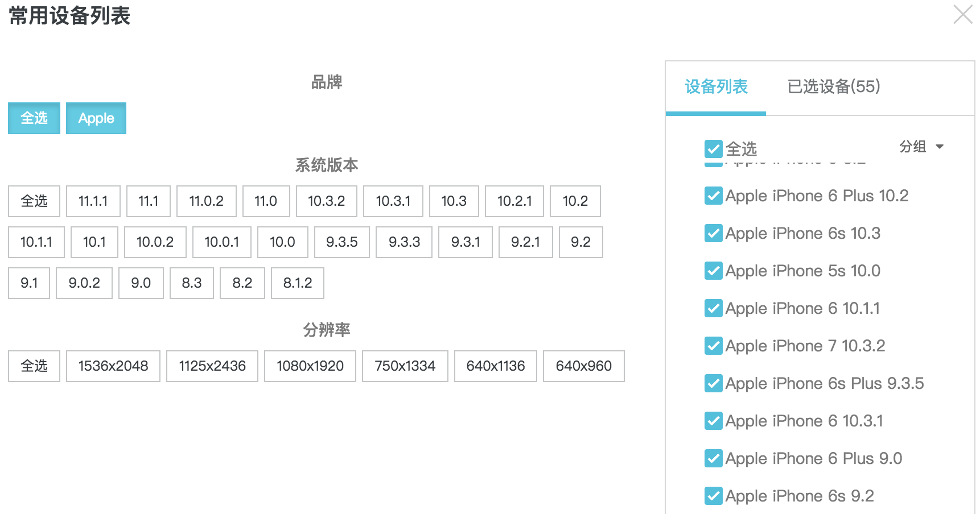Filter by resolution 640x960
This screenshot has height=514, width=980.
(x=584, y=366)
